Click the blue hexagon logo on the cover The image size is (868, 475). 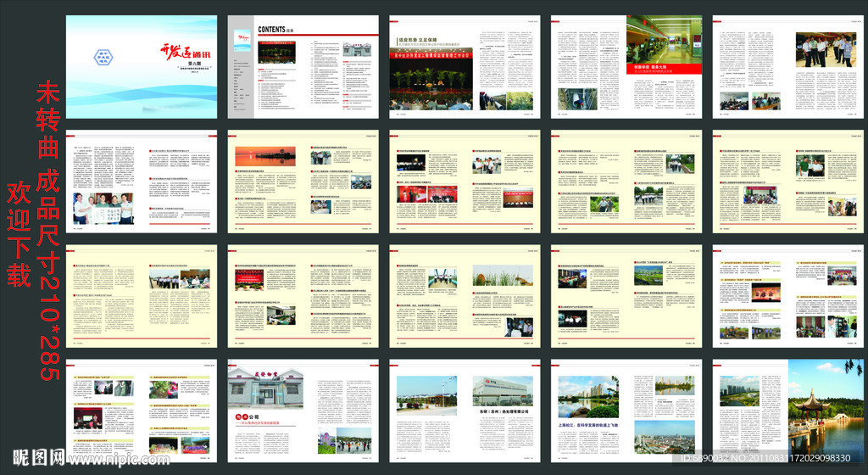coord(103,57)
